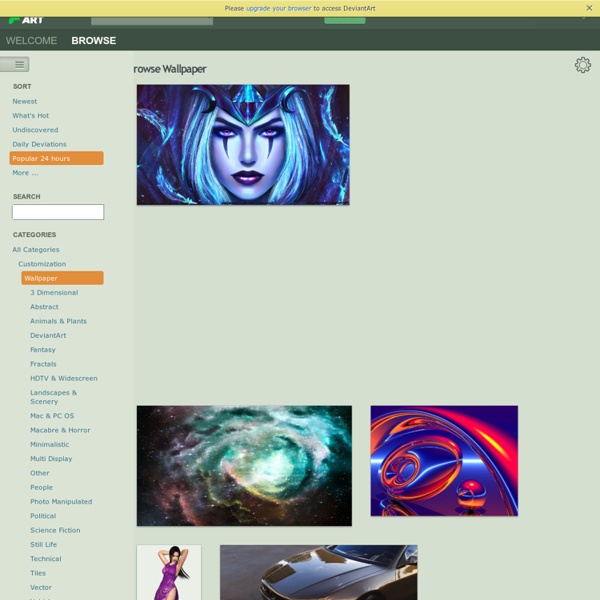The height and width of the screenshot is (600, 600).
Task: Open Political subcategory
Action: 43,516
